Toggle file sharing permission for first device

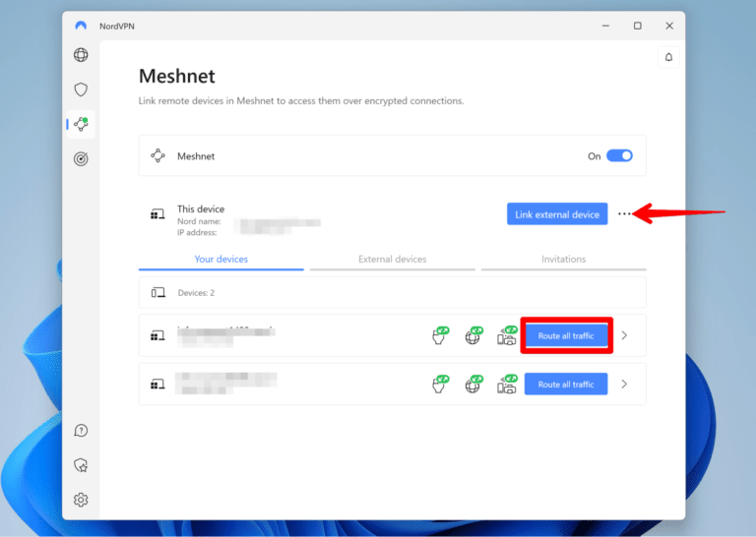506,336
